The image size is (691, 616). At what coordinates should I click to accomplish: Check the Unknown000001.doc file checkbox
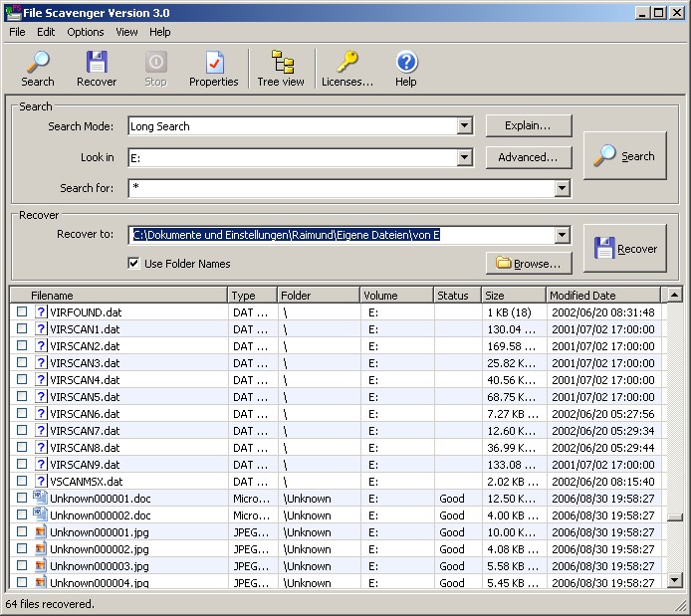coord(22,498)
